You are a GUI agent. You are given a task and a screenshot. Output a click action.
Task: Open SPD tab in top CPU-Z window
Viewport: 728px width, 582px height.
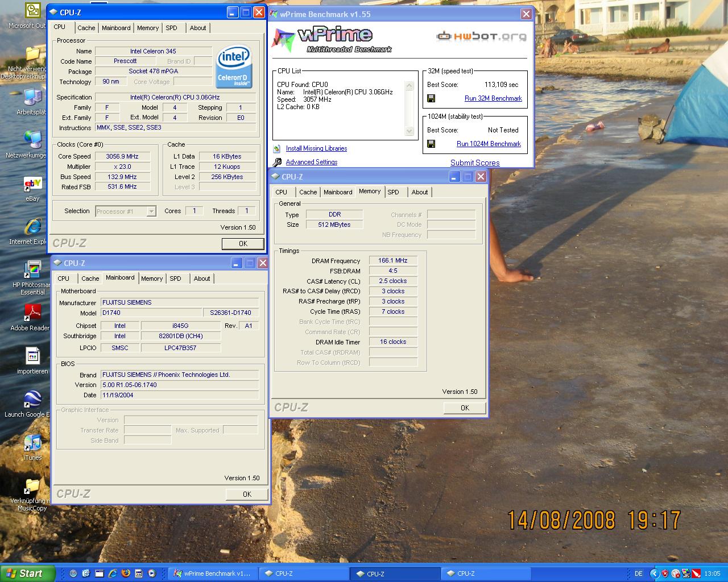171,28
